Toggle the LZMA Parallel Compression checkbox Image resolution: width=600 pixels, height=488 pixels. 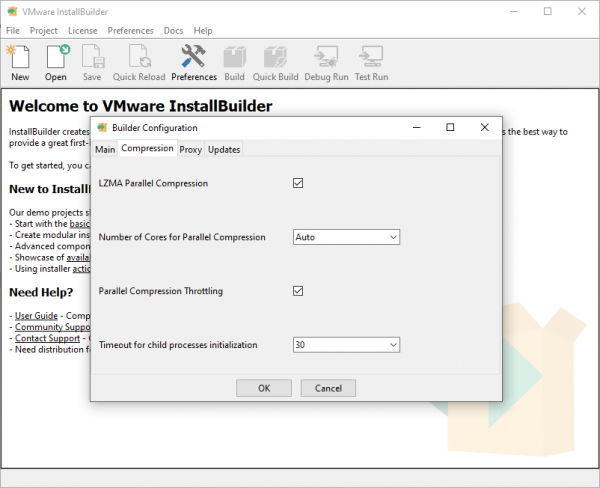[x=298, y=183]
